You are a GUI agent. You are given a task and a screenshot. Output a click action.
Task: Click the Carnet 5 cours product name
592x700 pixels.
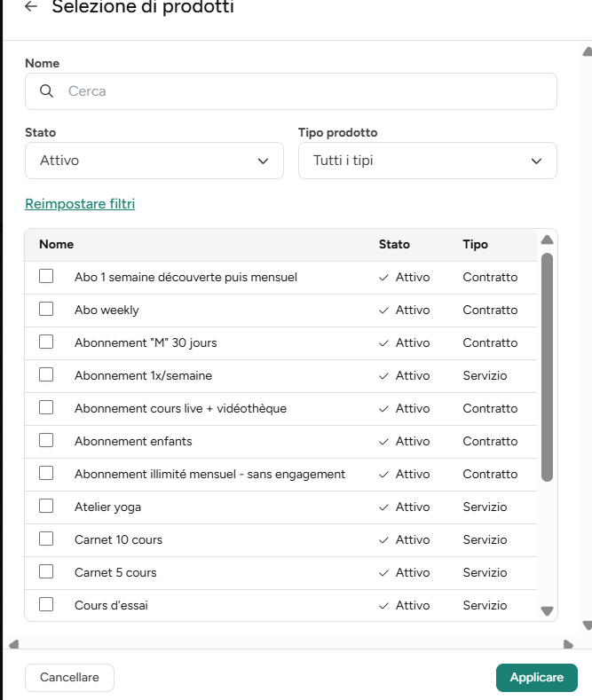[115, 573]
